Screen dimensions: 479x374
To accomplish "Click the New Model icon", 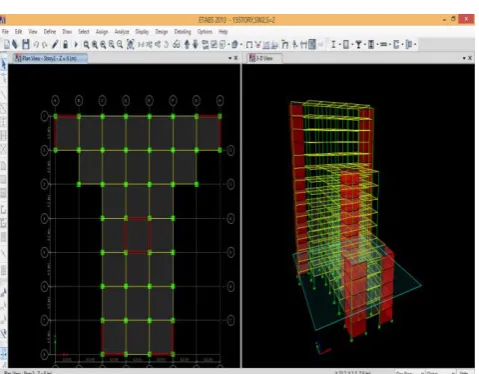I will coord(7,44).
